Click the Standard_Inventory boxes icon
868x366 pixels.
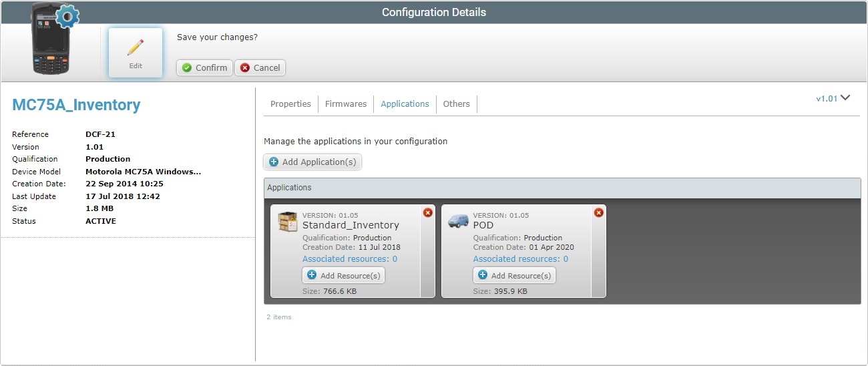coord(288,222)
